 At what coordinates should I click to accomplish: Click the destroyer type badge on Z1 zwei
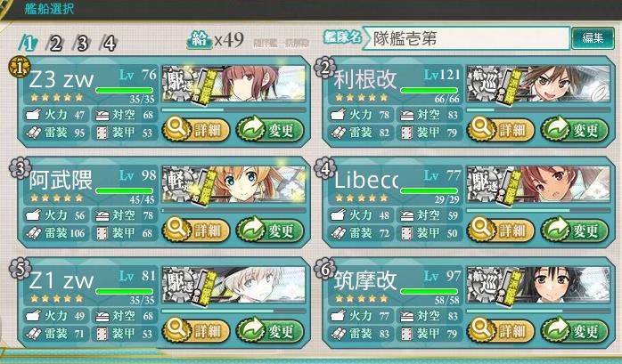point(179,284)
